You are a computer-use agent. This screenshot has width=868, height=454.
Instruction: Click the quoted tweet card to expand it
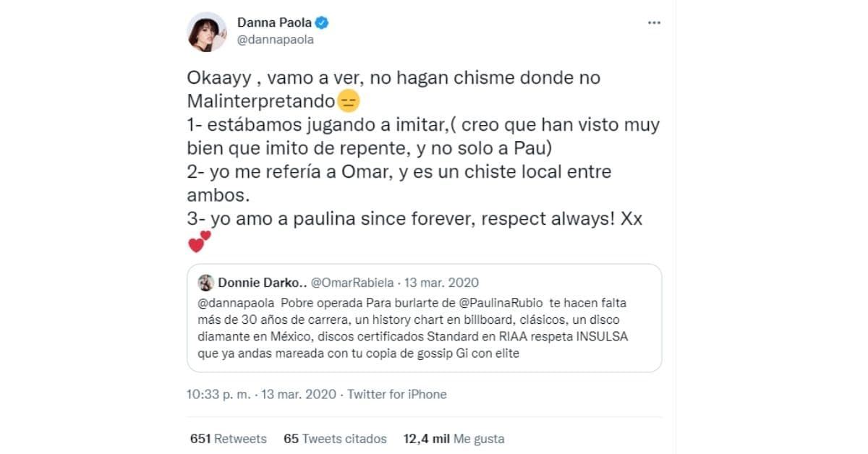coord(427,318)
